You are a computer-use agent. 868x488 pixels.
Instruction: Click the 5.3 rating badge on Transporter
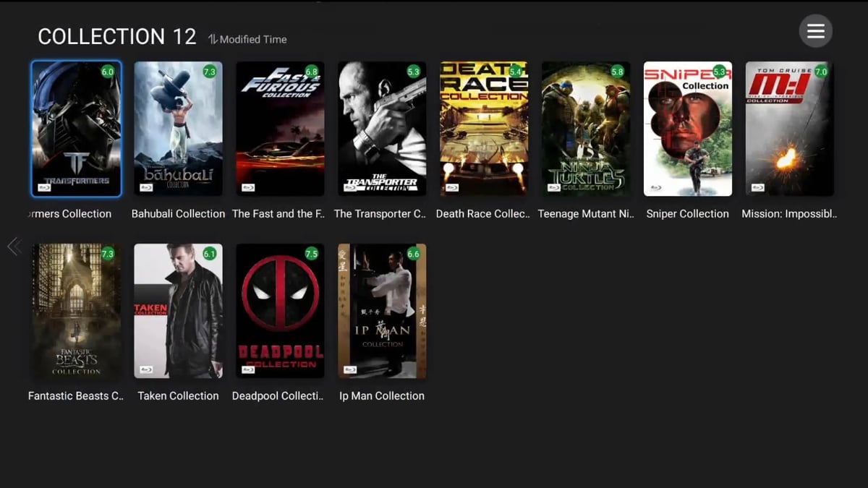tap(414, 72)
